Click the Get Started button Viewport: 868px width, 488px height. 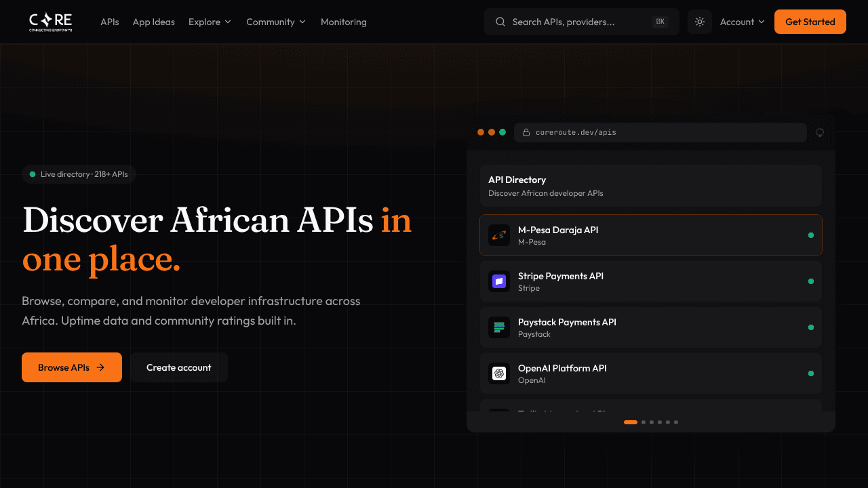click(x=810, y=22)
